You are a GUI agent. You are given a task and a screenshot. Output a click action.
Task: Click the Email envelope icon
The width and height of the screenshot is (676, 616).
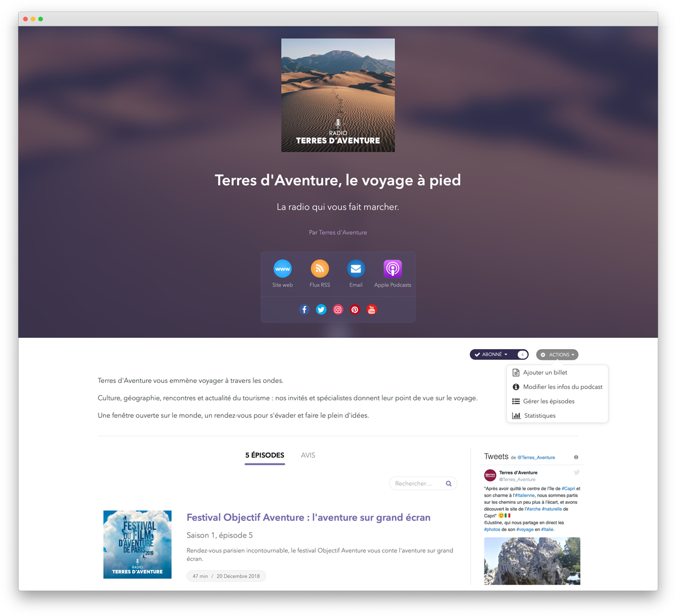click(x=355, y=269)
